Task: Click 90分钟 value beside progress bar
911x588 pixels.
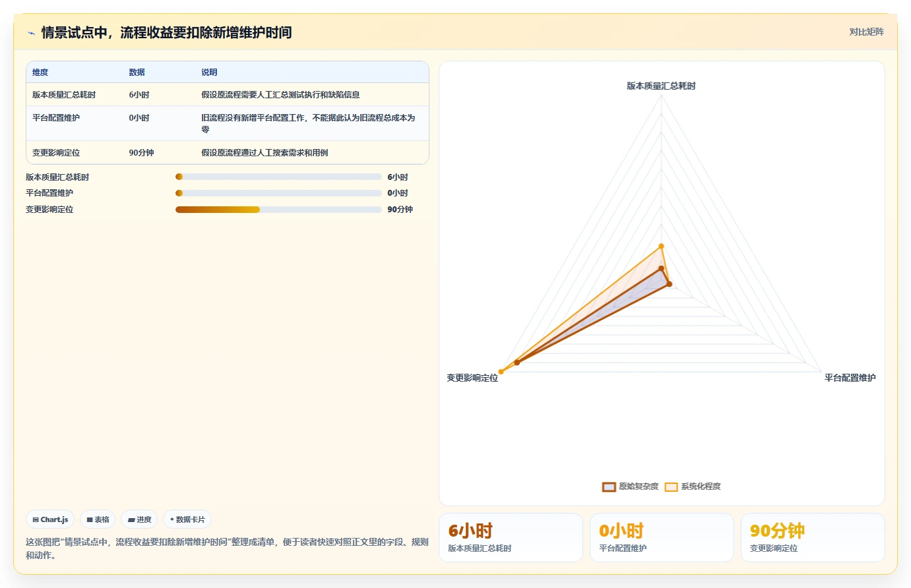Action: pyautogui.click(x=400, y=210)
